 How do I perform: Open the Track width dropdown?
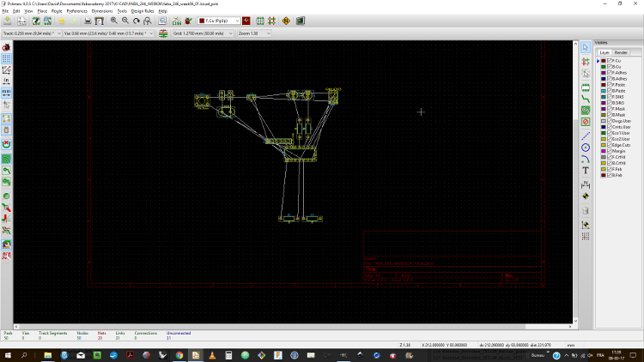(32, 33)
